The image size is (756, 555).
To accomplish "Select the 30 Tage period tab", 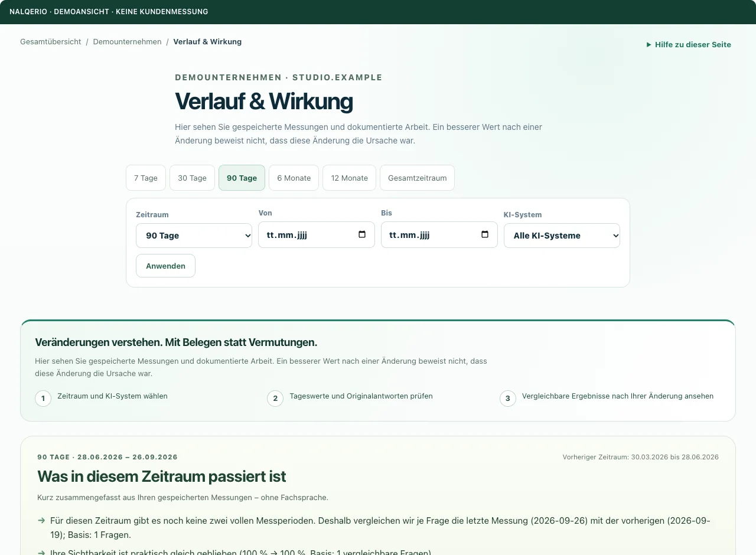I will [x=192, y=178].
